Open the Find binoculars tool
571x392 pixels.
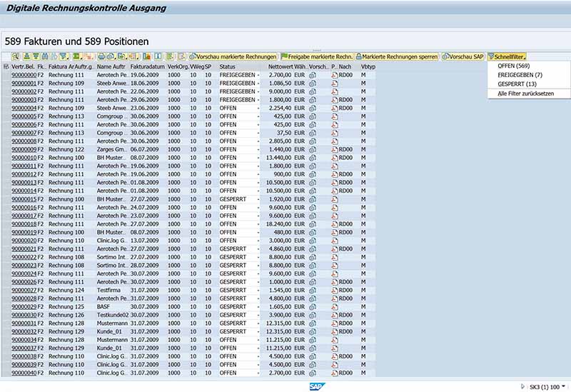(45, 56)
